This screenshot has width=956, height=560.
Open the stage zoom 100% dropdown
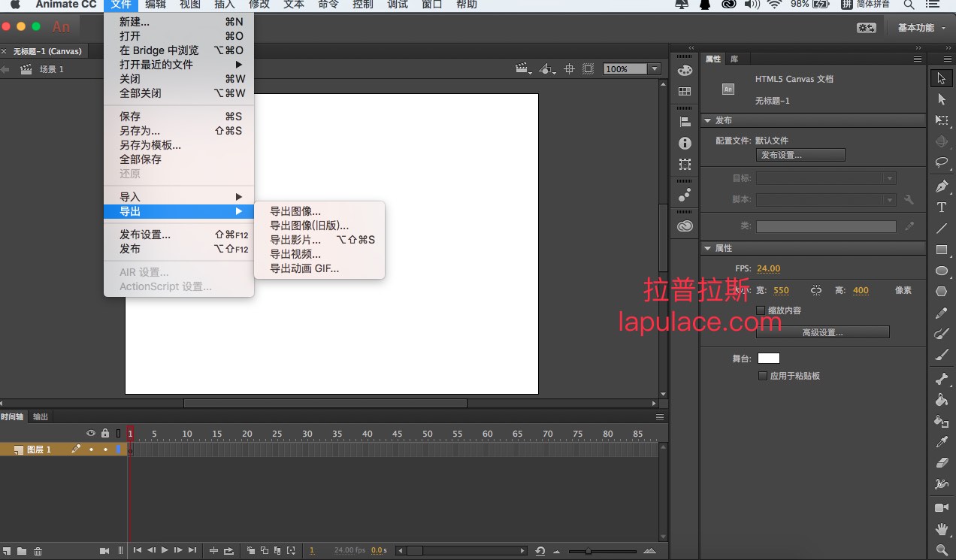click(655, 69)
